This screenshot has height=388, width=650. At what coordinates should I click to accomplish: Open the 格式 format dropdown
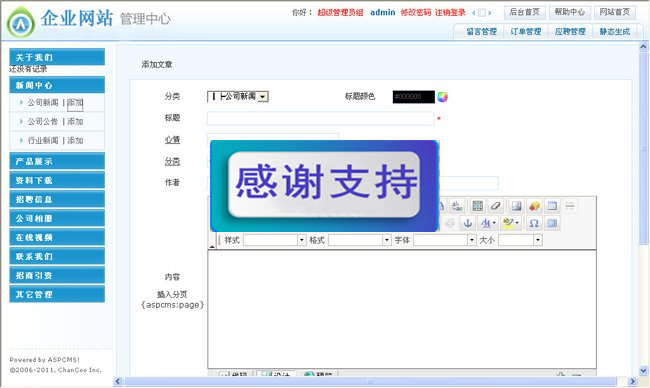click(x=359, y=240)
